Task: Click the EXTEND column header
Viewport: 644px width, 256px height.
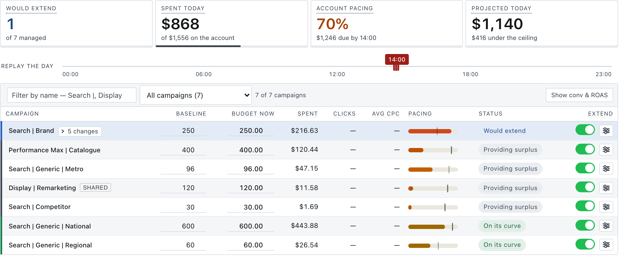Action: [600, 114]
